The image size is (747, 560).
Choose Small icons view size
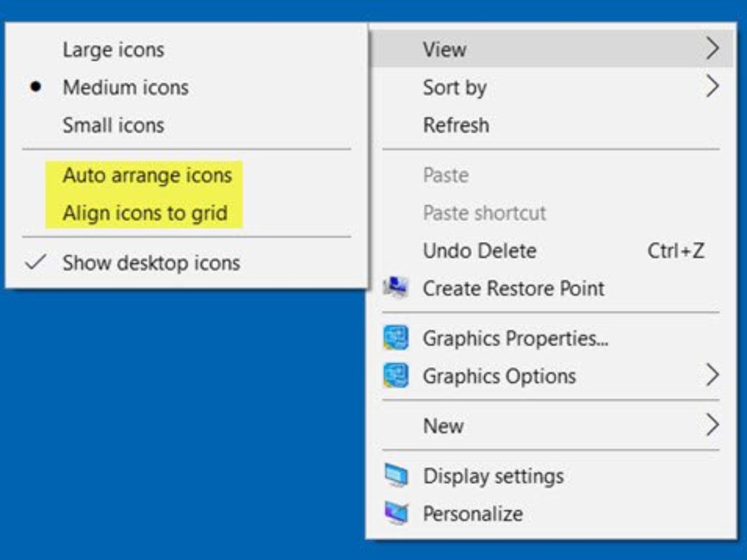(113, 125)
